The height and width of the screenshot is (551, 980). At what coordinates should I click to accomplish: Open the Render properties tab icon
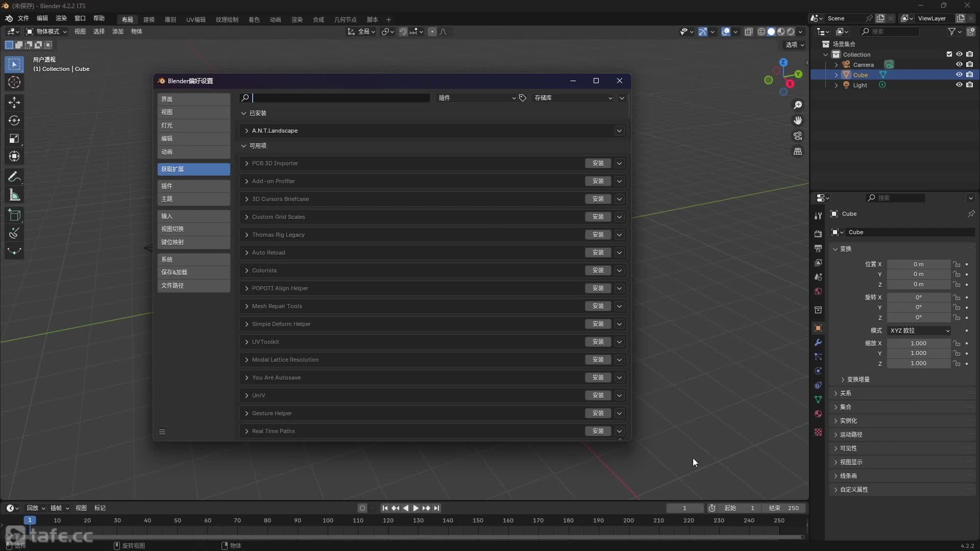click(818, 234)
